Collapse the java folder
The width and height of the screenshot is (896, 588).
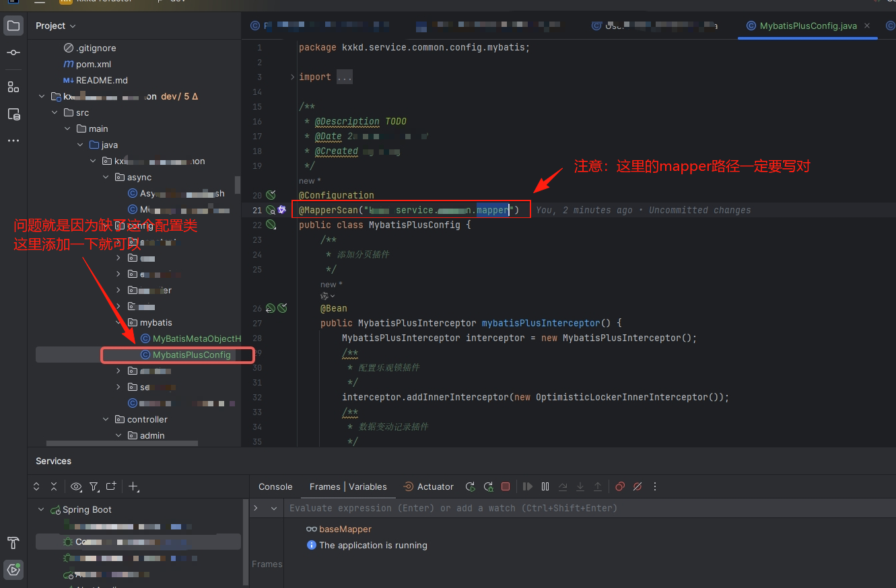pyautogui.click(x=80, y=145)
